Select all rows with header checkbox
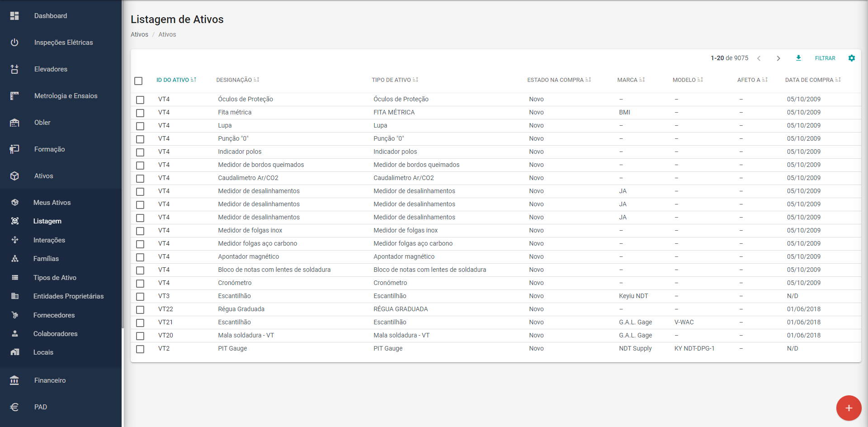 point(138,81)
